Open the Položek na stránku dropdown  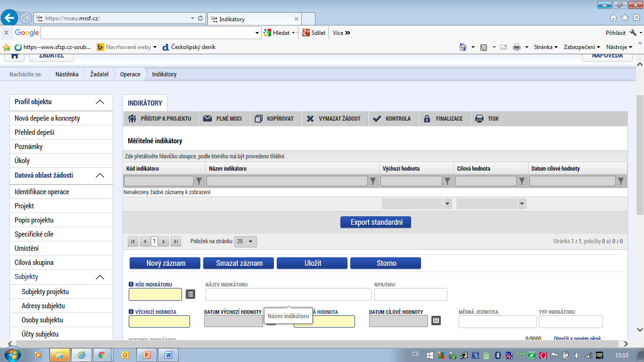[246, 241]
